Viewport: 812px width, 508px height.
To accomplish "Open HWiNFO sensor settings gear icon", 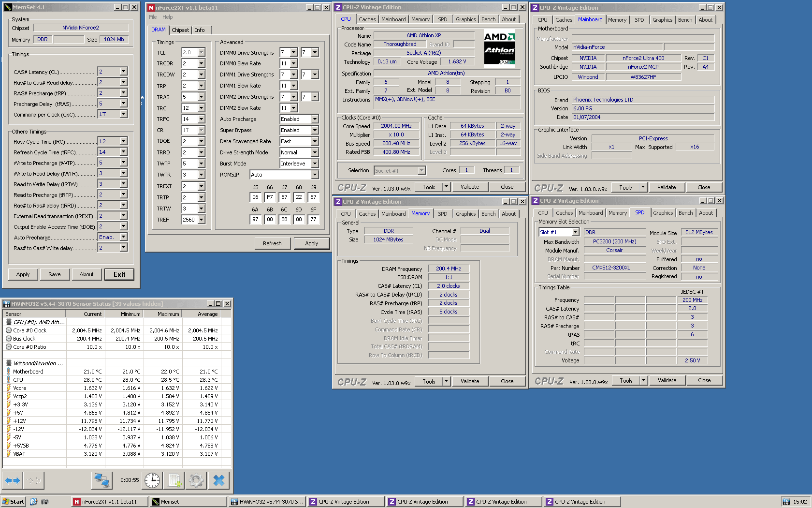I will 196,480.
